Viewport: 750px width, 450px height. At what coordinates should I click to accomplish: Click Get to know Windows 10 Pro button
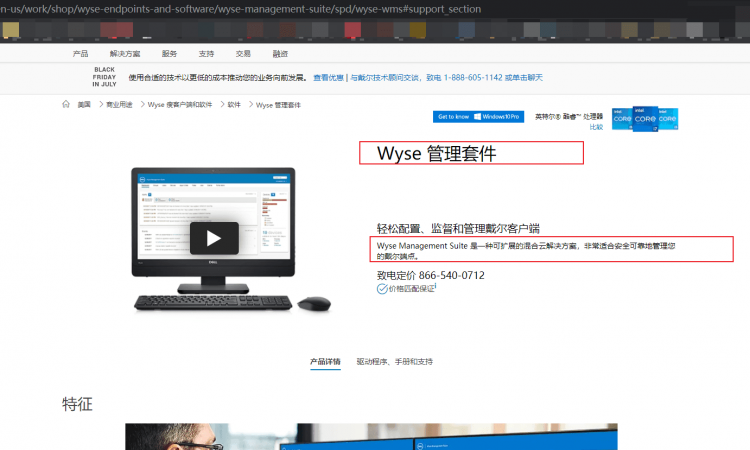pos(478,117)
